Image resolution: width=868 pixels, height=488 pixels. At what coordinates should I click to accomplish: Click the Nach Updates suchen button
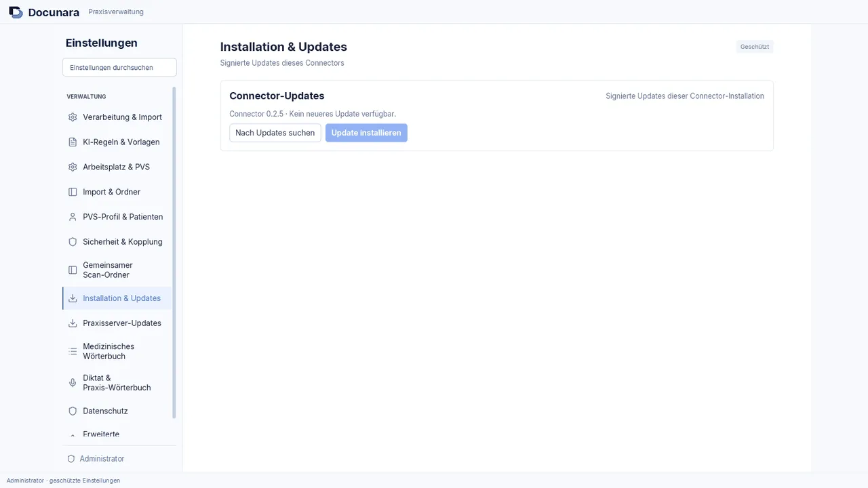tap(275, 133)
